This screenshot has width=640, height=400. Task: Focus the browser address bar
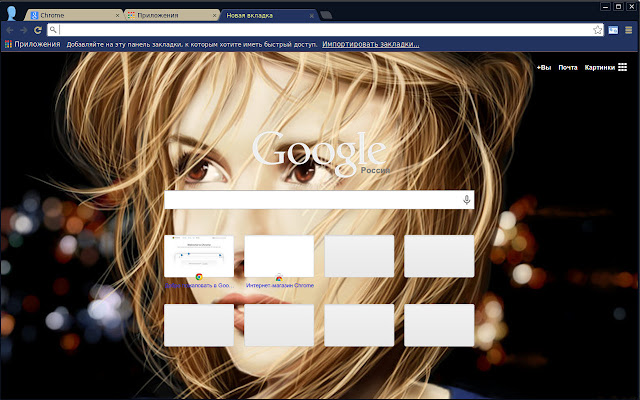point(325,30)
